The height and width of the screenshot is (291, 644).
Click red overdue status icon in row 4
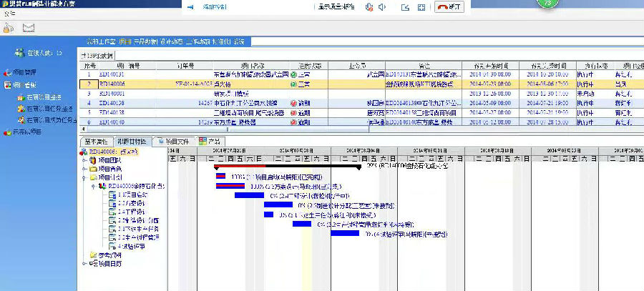(293, 104)
